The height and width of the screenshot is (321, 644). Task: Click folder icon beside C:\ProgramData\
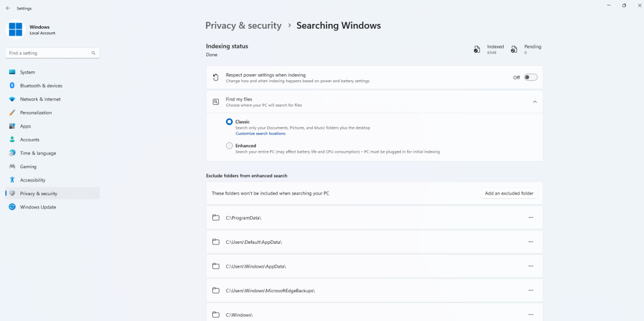tap(216, 217)
